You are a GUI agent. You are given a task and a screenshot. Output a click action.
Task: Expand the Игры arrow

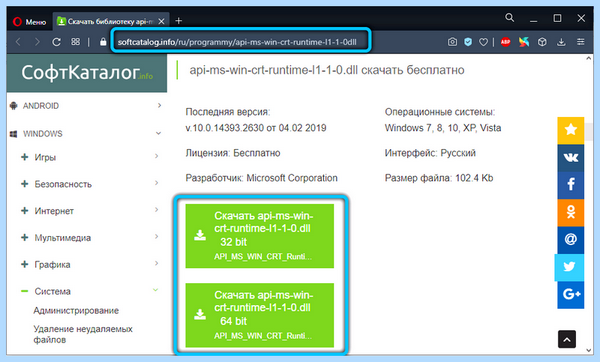point(157,156)
